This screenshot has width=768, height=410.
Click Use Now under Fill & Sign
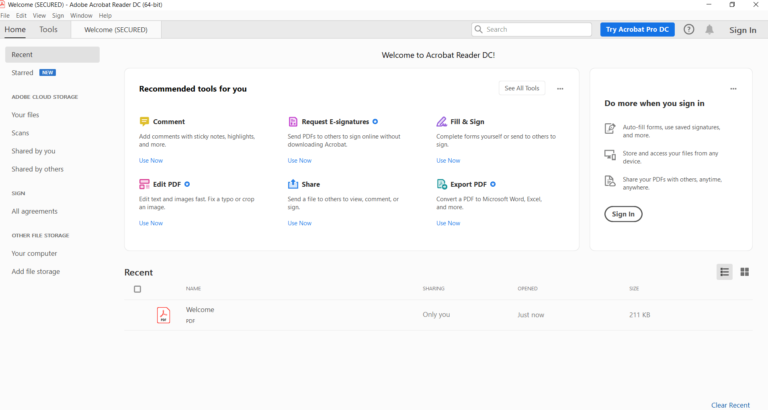(x=448, y=161)
